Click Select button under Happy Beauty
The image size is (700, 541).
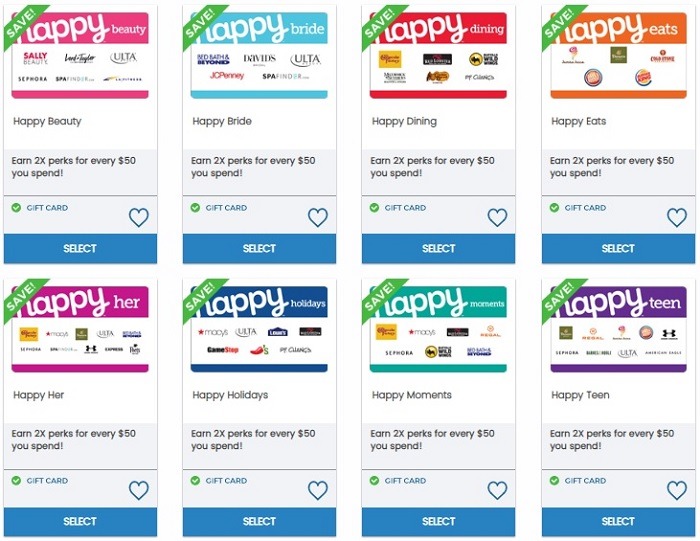80,249
